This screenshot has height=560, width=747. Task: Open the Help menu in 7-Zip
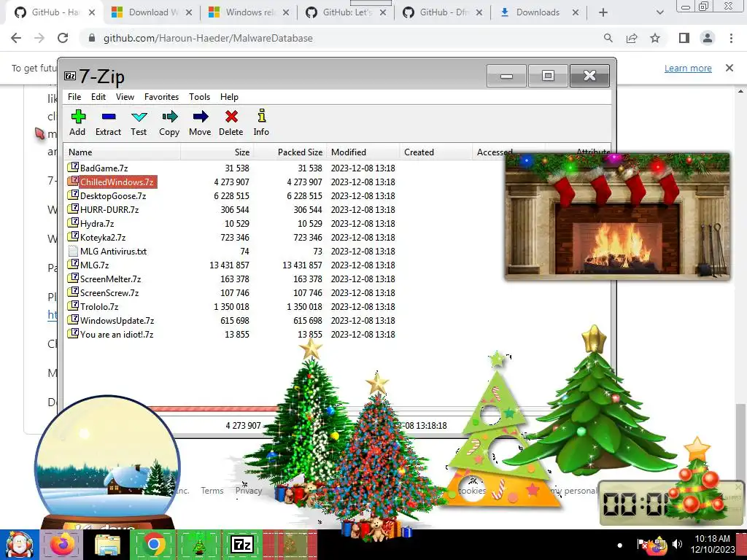pos(229,97)
